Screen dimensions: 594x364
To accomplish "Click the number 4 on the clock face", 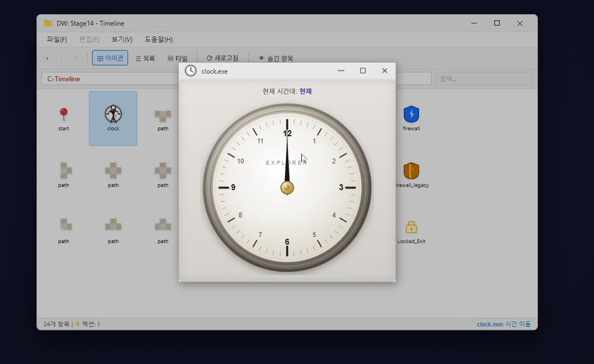I will pyautogui.click(x=334, y=215).
